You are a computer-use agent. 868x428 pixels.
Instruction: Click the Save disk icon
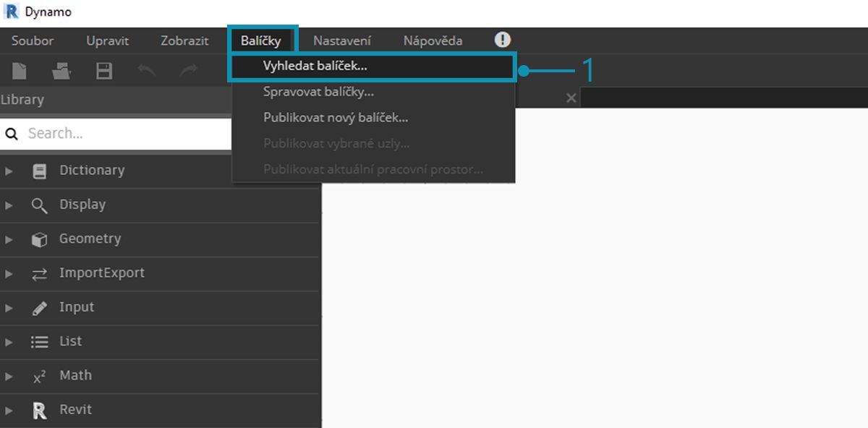pyautogui.click(x=104, y=71)
